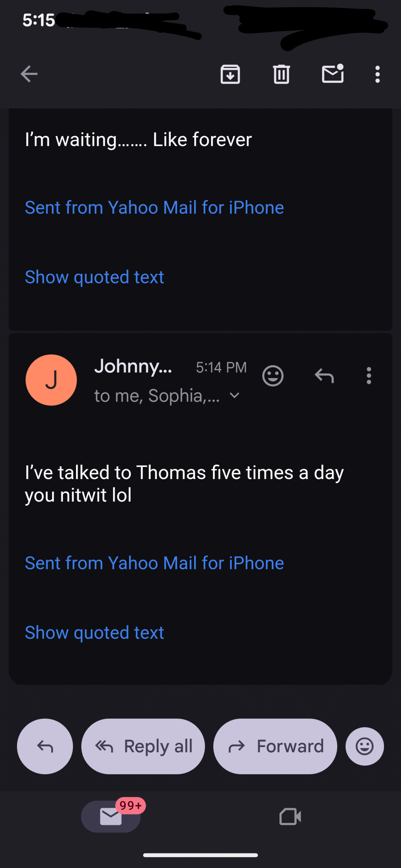Show quoted text in the first message
The height and width of the screenshot is (868, 401).
click(x=94, y=277)
